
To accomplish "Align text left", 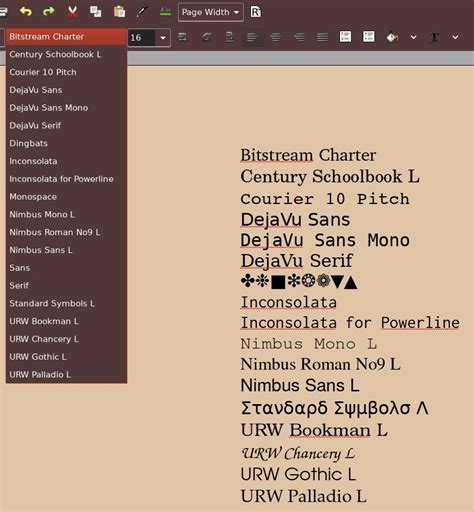I will (x=252, y=37).
